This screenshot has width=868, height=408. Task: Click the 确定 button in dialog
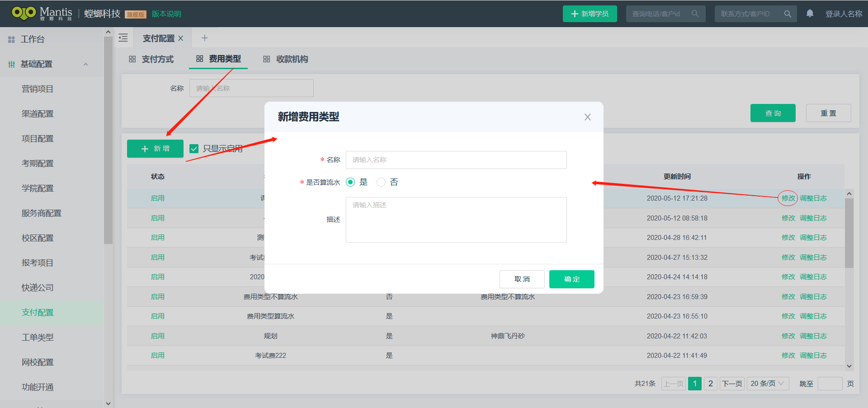pos(571,279)
